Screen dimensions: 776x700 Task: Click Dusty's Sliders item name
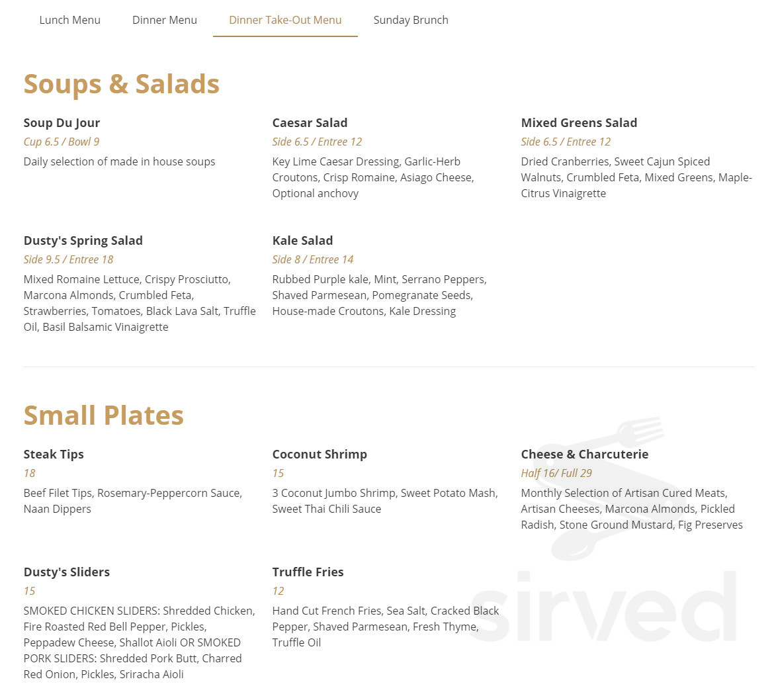(66, 572)
